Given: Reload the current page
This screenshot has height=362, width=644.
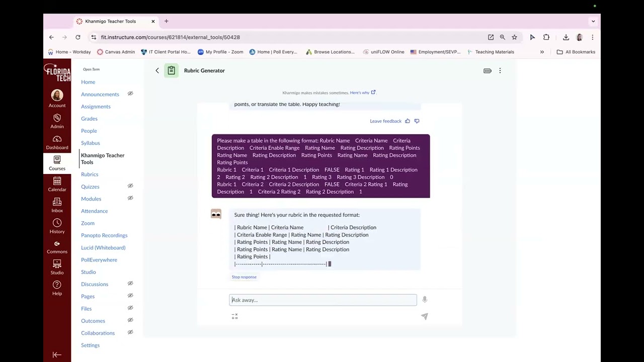Looking at the screenshot, I should coord(78,37).
